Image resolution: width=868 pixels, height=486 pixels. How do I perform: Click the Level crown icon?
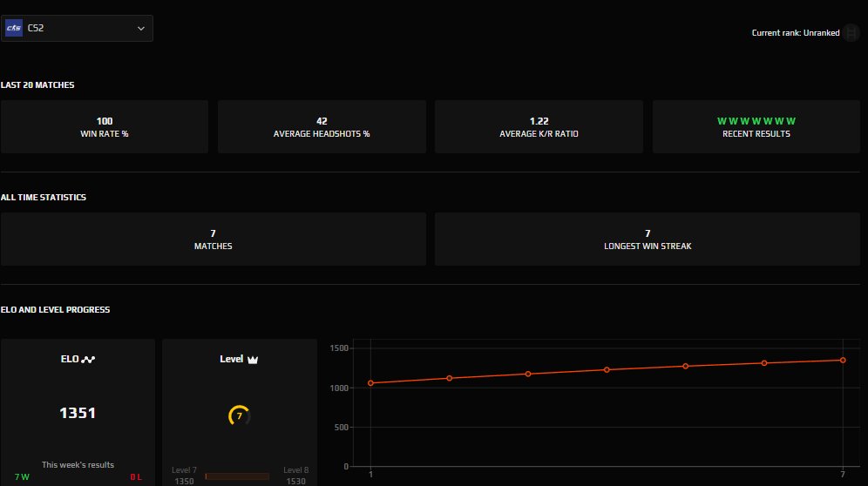coord(253,359)
